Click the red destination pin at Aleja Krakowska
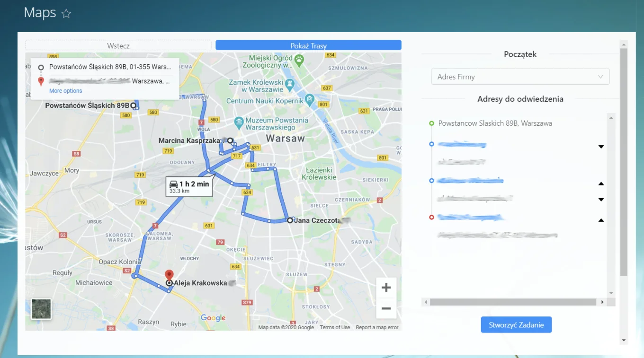 pos(169,275)
